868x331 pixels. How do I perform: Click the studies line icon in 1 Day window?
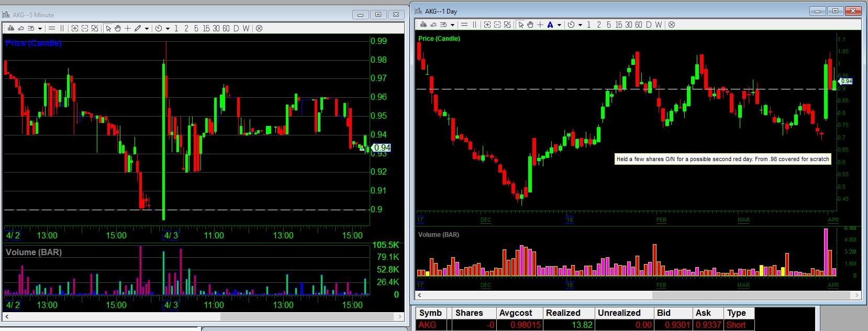[x=433, y=25]
